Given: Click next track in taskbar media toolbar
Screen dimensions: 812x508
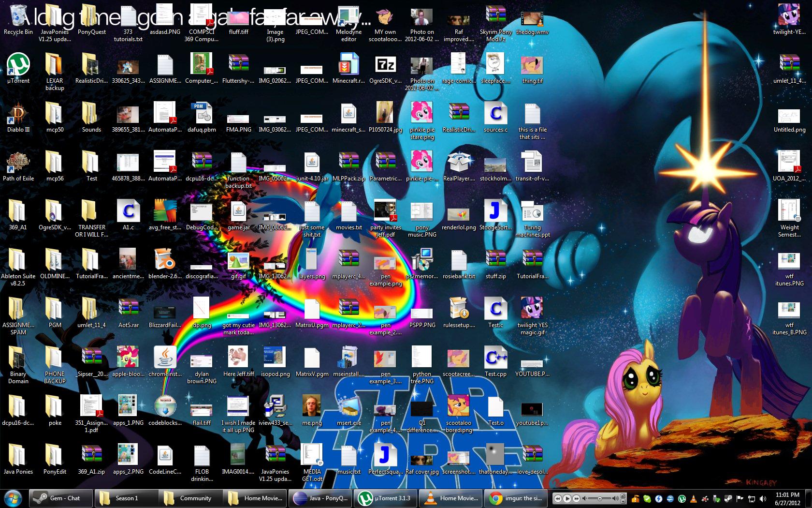Looking at the screenshot, I should [577, 499].
